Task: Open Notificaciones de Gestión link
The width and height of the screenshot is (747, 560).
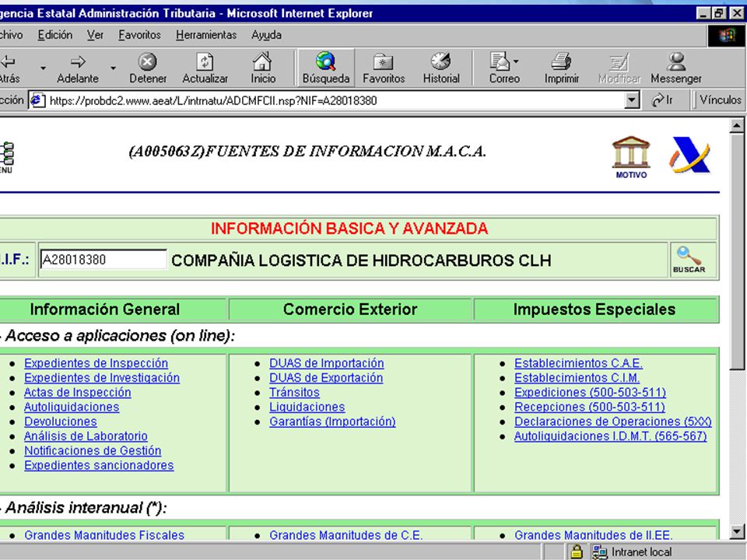Action: click(93, 451)
